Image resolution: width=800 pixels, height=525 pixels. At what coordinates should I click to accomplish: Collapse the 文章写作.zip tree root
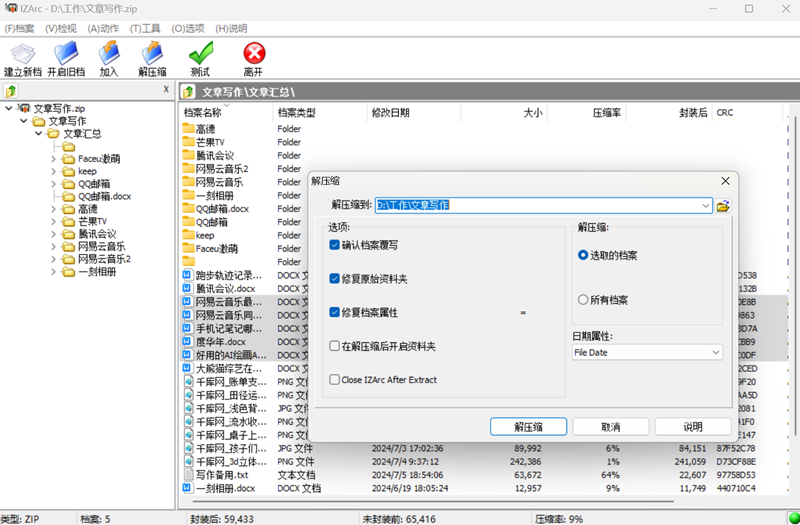click(x=9, y=108)
